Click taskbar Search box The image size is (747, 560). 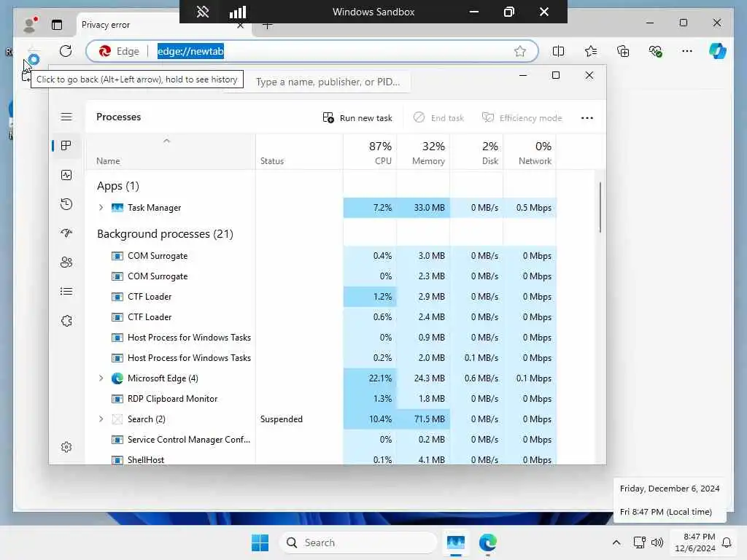[x=358, y=542]
